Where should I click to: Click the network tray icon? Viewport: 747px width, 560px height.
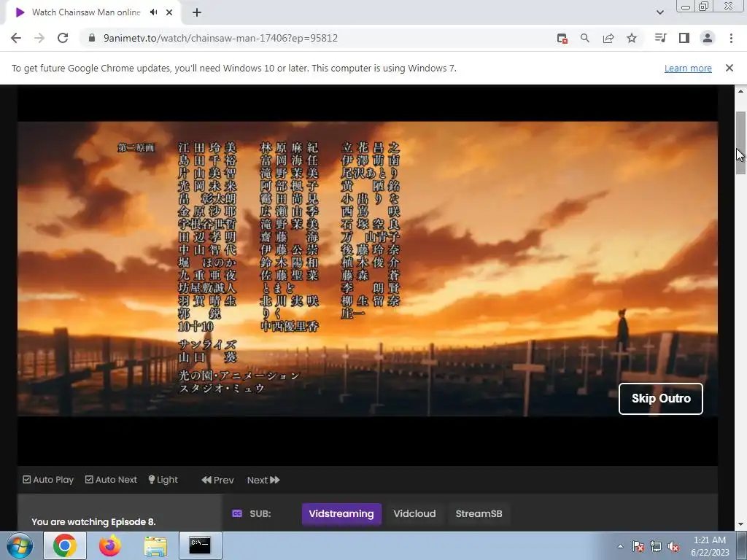tap(656, 547)
